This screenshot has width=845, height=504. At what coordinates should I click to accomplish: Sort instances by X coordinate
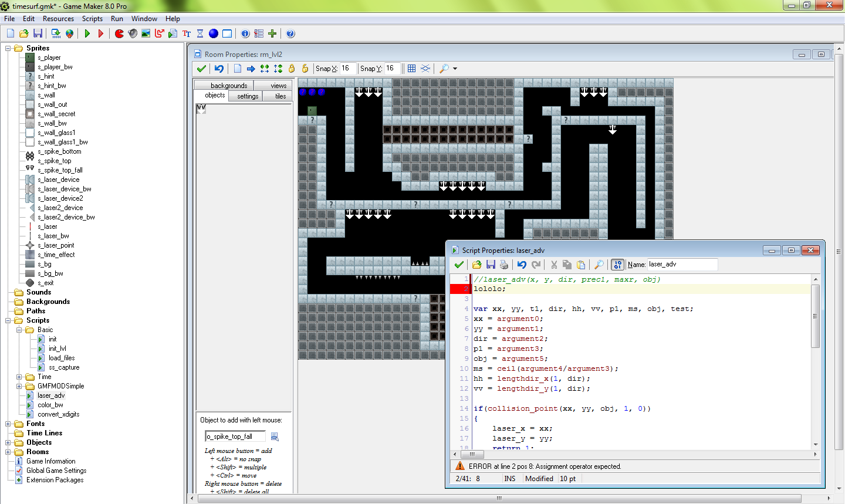(265, 69)
